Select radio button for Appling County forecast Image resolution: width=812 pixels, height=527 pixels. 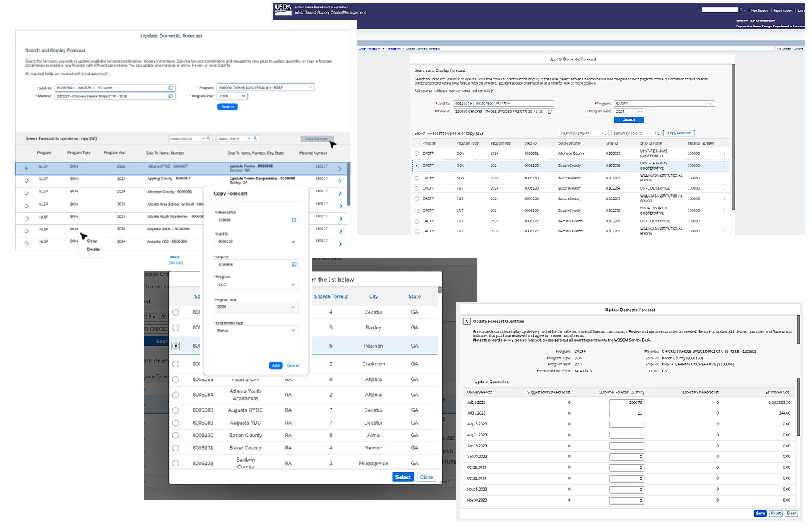click(26, 181)
